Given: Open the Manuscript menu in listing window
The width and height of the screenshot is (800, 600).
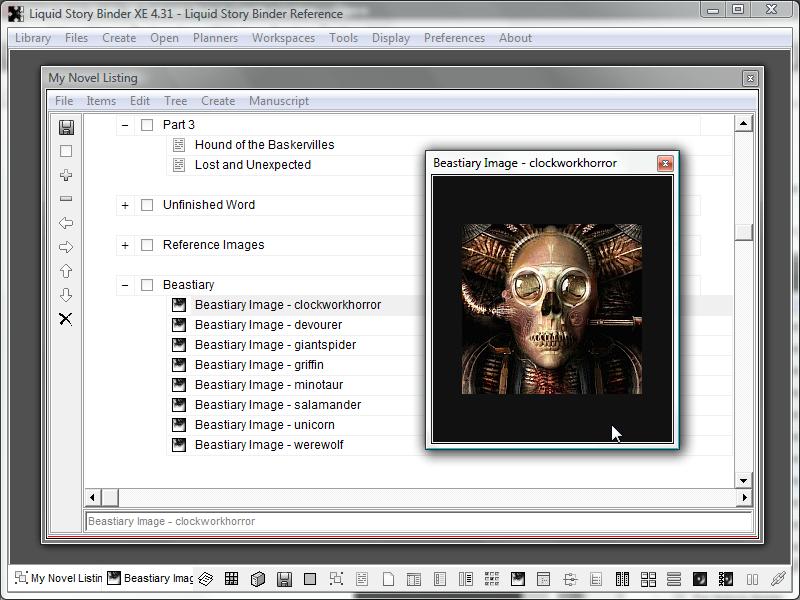Looking at the screenshot, I should tap(278, 101).
